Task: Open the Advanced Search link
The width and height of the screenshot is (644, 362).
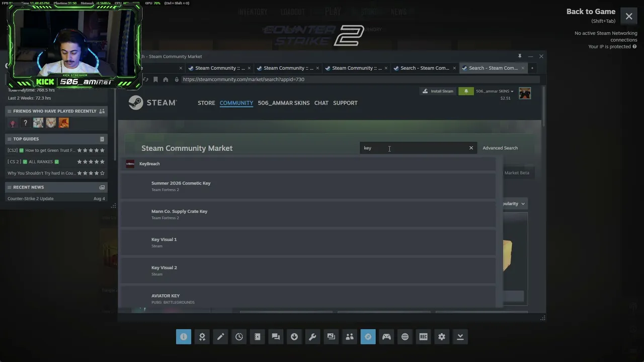Action: [500, 148]
